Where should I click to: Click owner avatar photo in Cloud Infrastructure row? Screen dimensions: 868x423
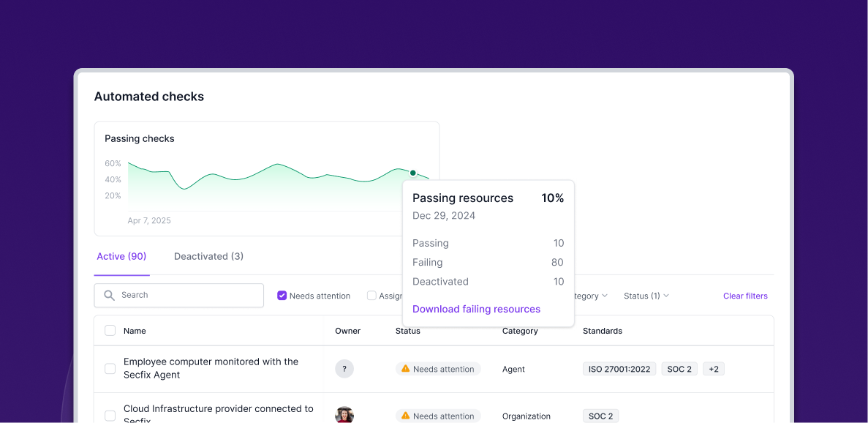(344, 415)
